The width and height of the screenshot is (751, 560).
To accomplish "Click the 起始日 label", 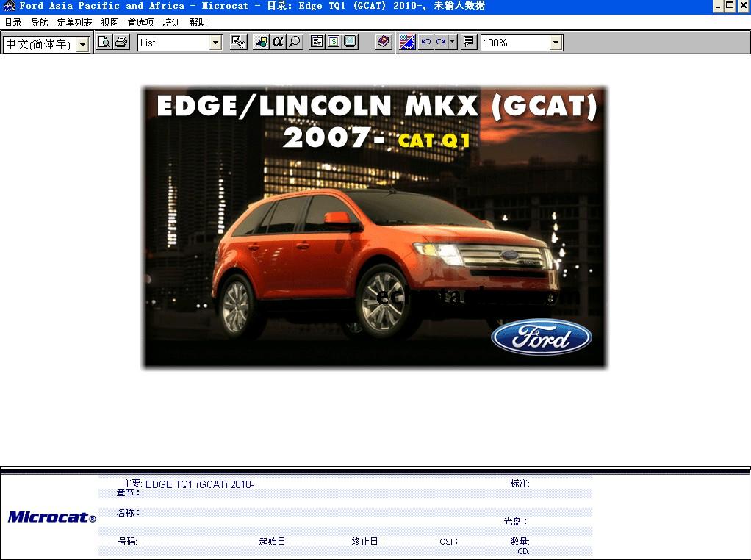I will tap(272, 542).
